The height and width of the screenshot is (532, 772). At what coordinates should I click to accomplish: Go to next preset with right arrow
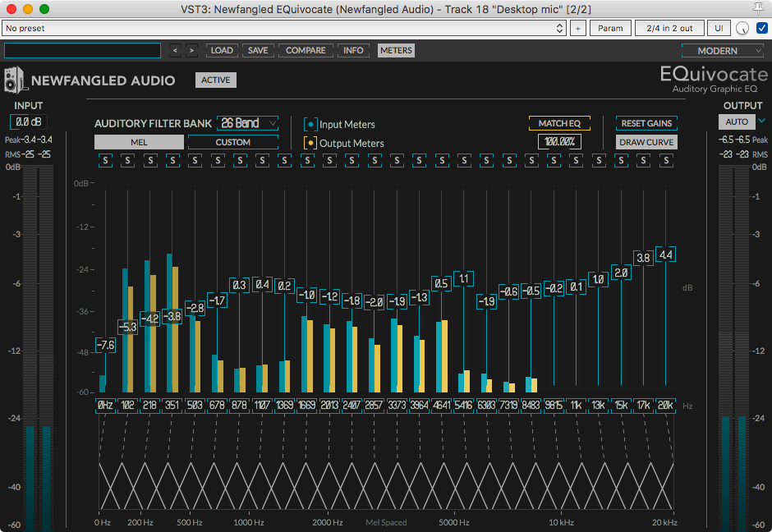191,50
